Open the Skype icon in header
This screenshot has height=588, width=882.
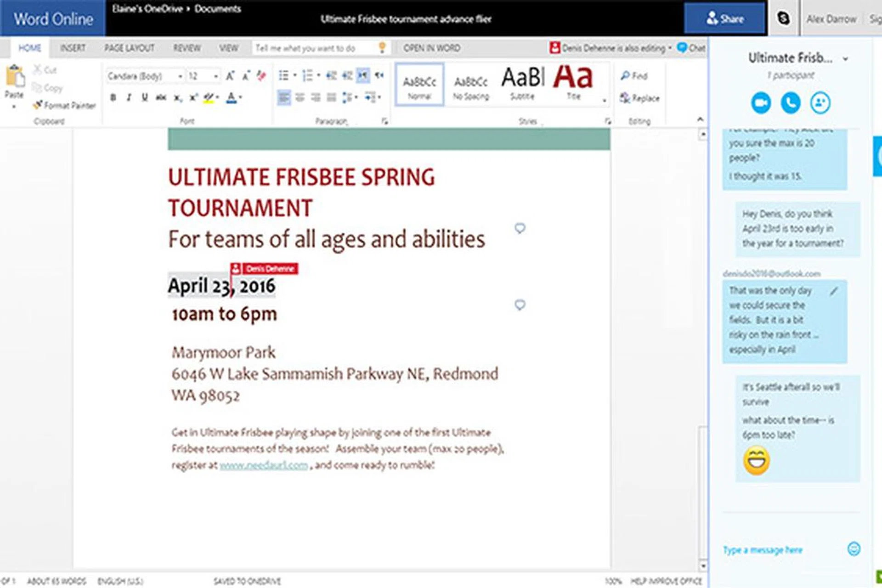click(x=783, y=18)
